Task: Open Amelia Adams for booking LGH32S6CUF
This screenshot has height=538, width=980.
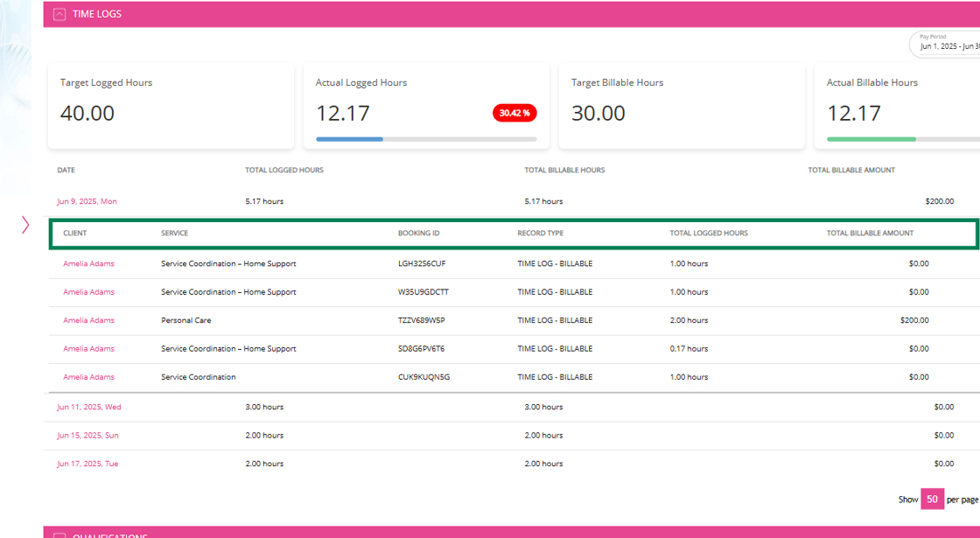Action: pos(88,263)
